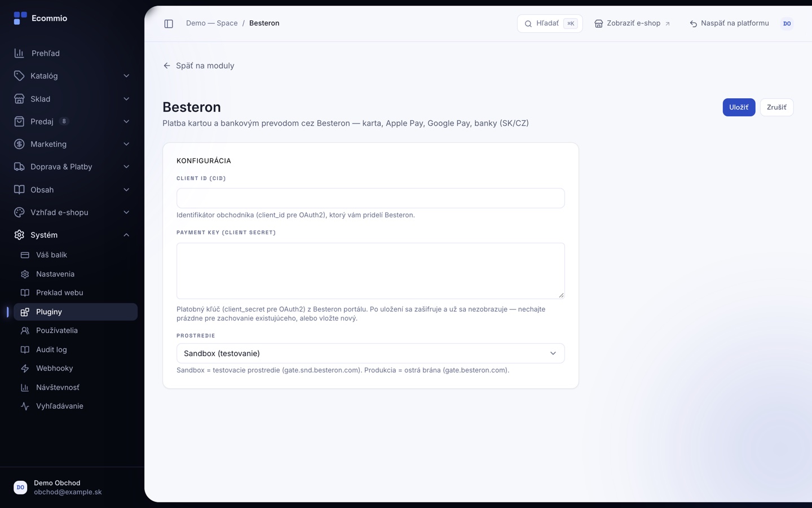This screenshot has height=508, width=812.
Task: Click the Katalóg tag icon
Action: [19, 76]
